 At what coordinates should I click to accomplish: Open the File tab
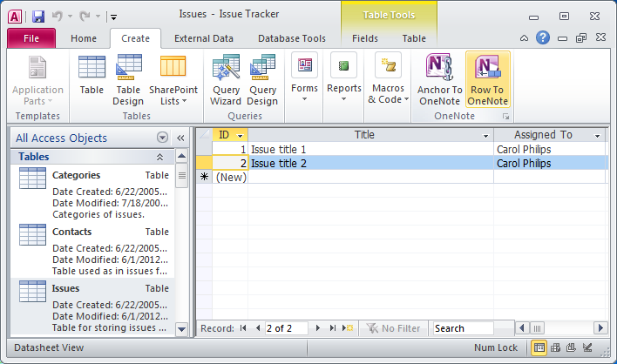[x=31, y=38]
